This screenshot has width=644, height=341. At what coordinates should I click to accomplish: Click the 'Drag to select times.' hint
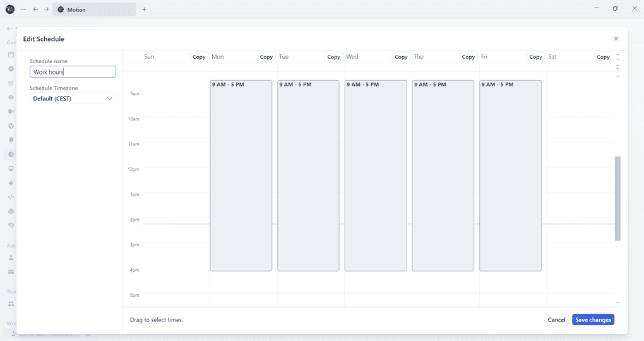tap(157, 320)
